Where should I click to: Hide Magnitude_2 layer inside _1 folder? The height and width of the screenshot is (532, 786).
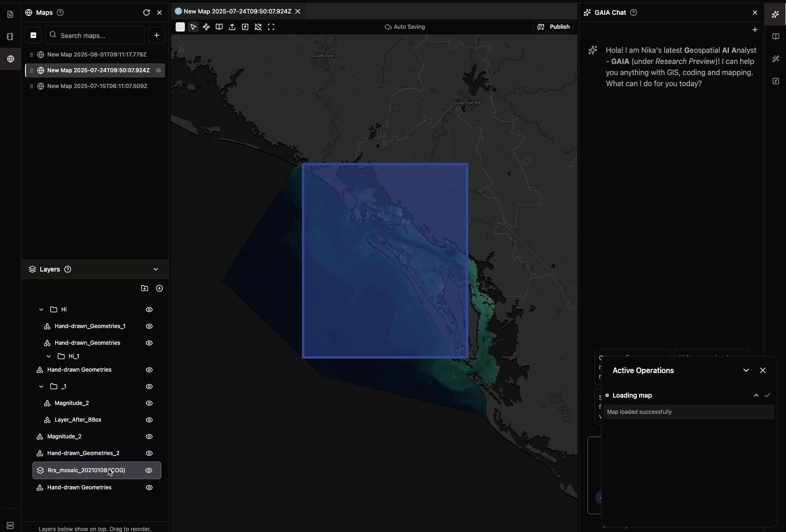(149, 403)
